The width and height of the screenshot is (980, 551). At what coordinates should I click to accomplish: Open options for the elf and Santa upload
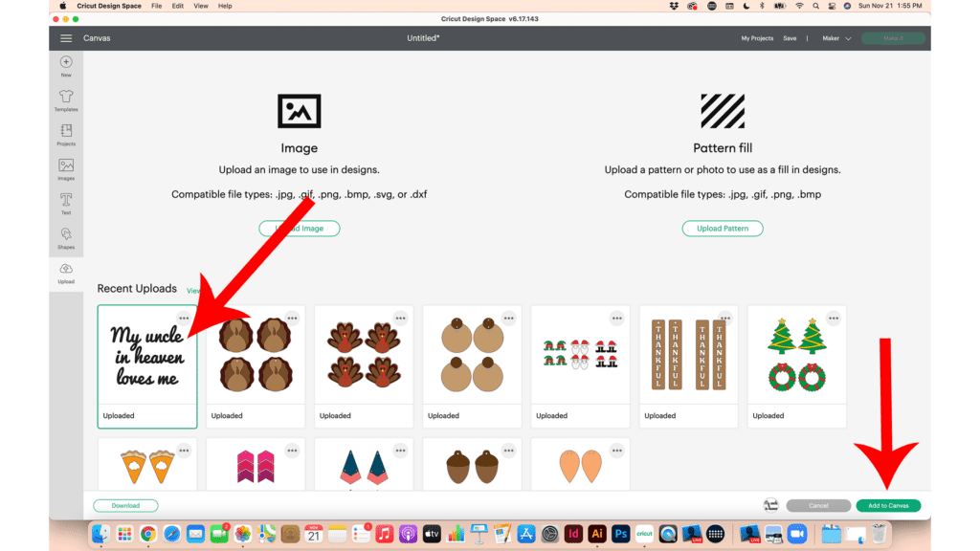click(x=617, y=318)
